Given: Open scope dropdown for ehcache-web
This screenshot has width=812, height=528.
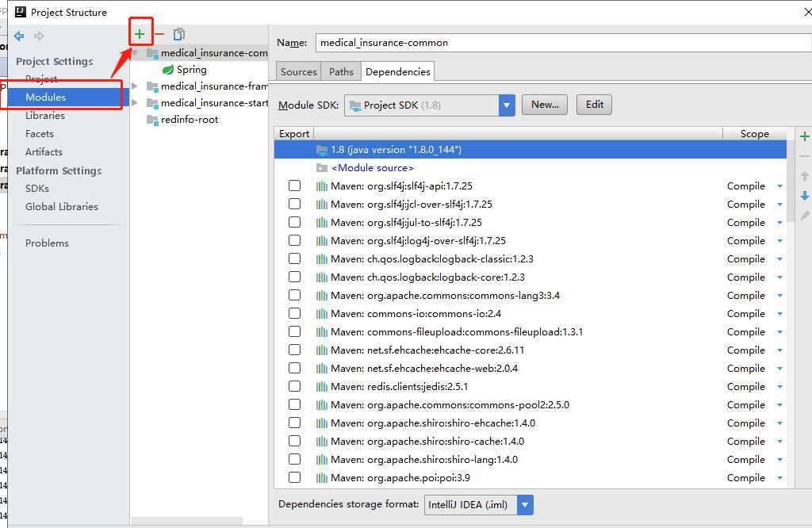Looking at the screenshot, I should coord(779,369).
